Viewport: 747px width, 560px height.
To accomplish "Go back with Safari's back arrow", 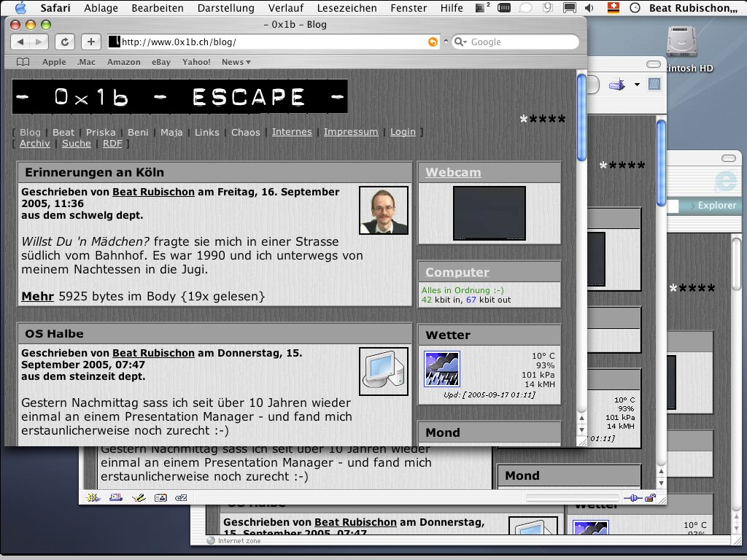I will (x=20, y=42).
